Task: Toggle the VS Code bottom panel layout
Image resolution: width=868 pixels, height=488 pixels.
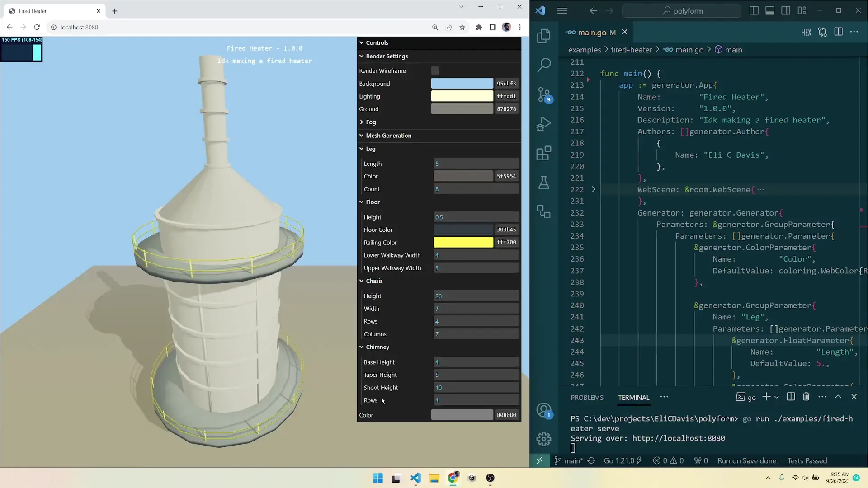Action: pyautogui.click(x=770, y=10)
